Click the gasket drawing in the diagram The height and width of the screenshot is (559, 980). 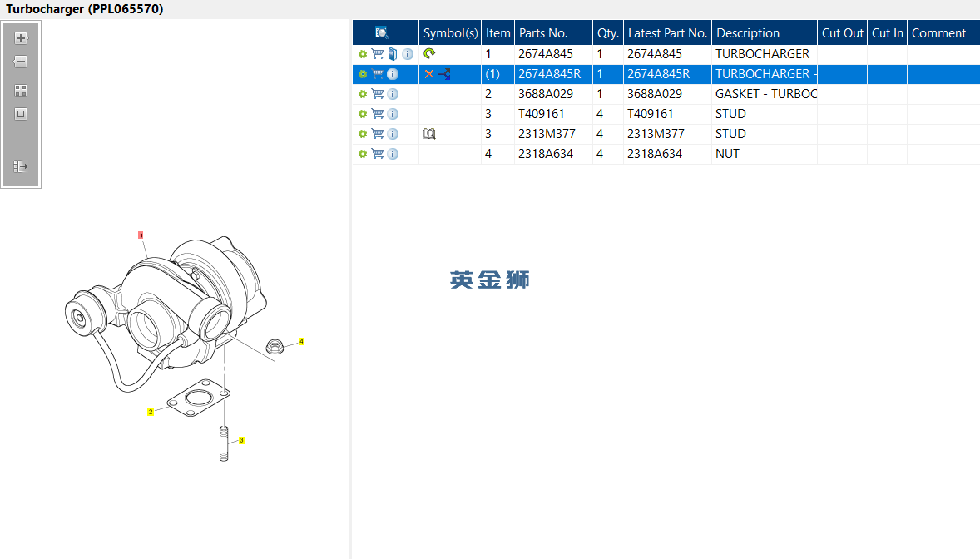(198, 398)
